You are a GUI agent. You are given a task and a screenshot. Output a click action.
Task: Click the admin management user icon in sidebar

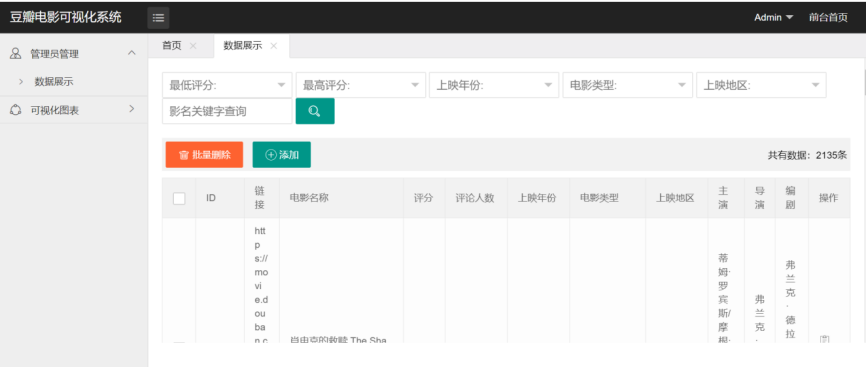[x=16, y=54]
